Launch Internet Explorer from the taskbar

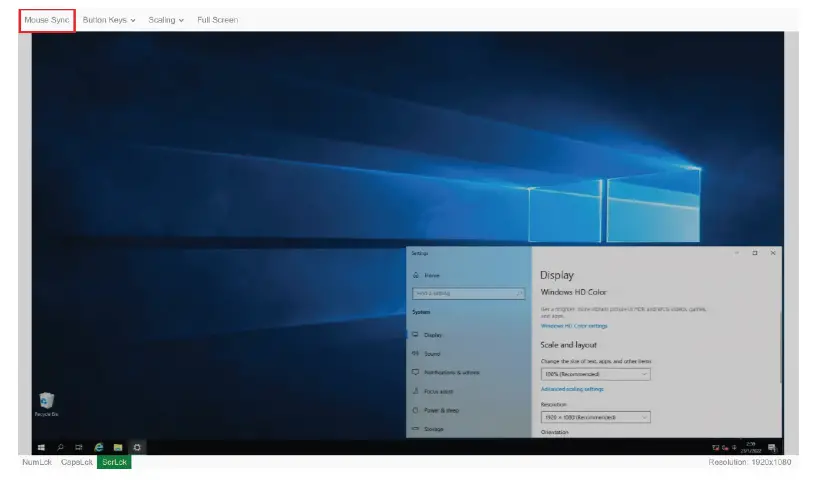tap(99, 447)
